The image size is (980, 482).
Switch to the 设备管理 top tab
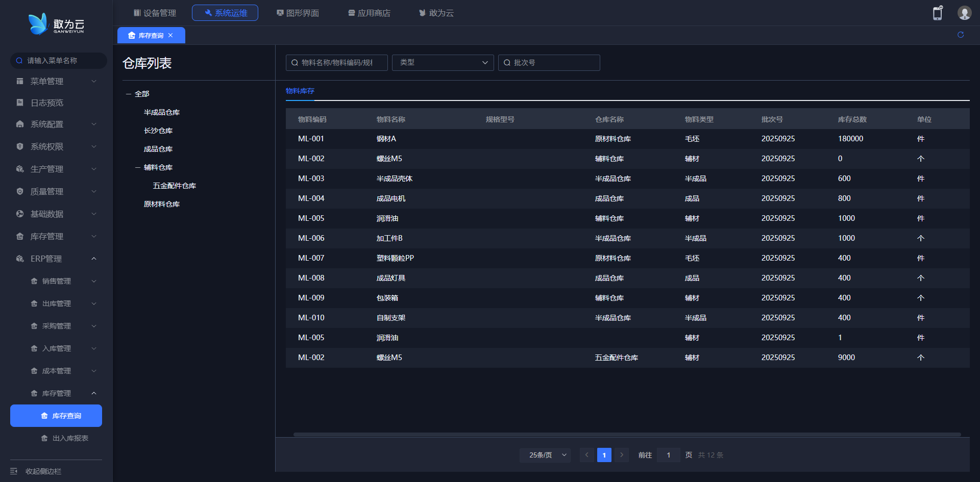pyautogui.click(x=155, y=13)
